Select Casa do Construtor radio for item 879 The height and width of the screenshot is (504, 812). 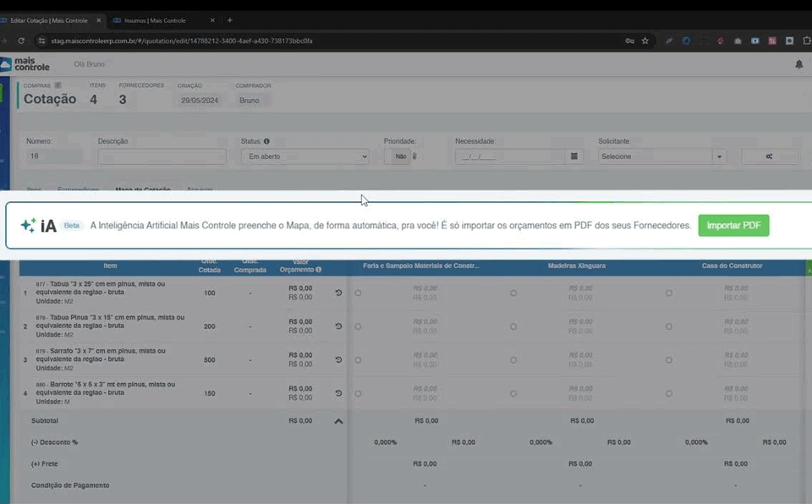pyautogui.click(x=669, y=359)
